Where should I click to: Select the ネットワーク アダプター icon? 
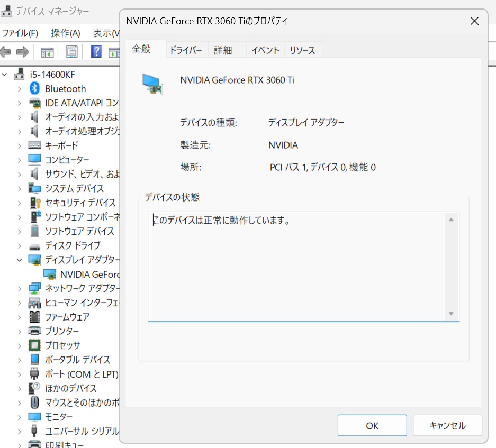tap(34, 288)
